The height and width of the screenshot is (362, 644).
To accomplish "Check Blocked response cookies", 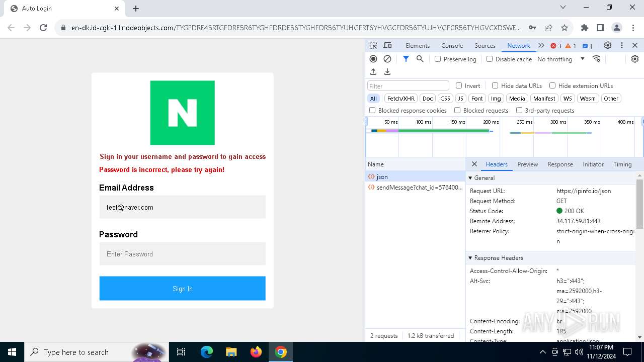I will click(372, 110).
